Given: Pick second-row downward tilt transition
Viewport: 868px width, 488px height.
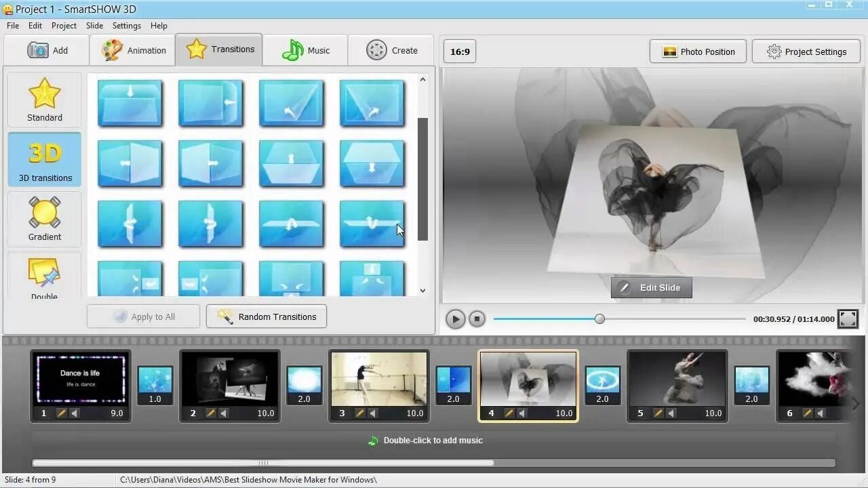Looking at the screenshot, I should (x=372, y=163).
